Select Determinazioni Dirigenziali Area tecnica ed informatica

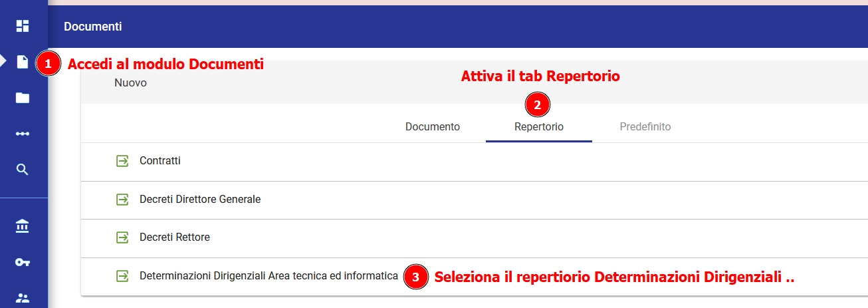[x=269, y=275]
